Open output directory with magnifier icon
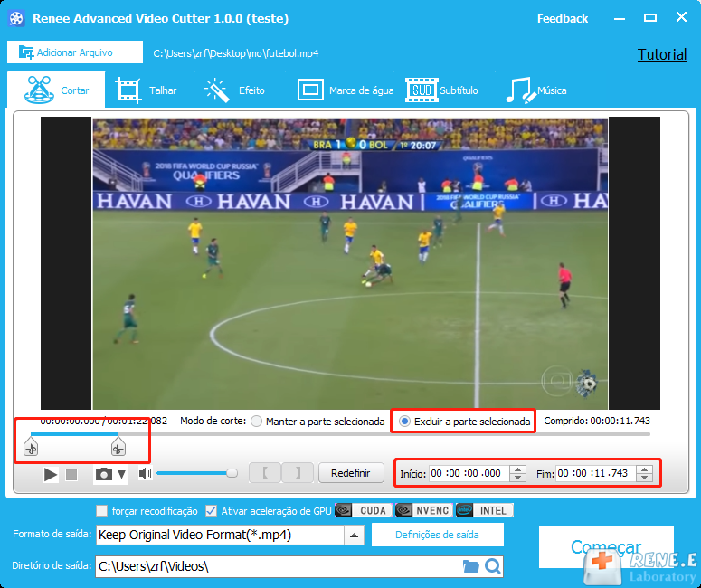 click(493, 566)
